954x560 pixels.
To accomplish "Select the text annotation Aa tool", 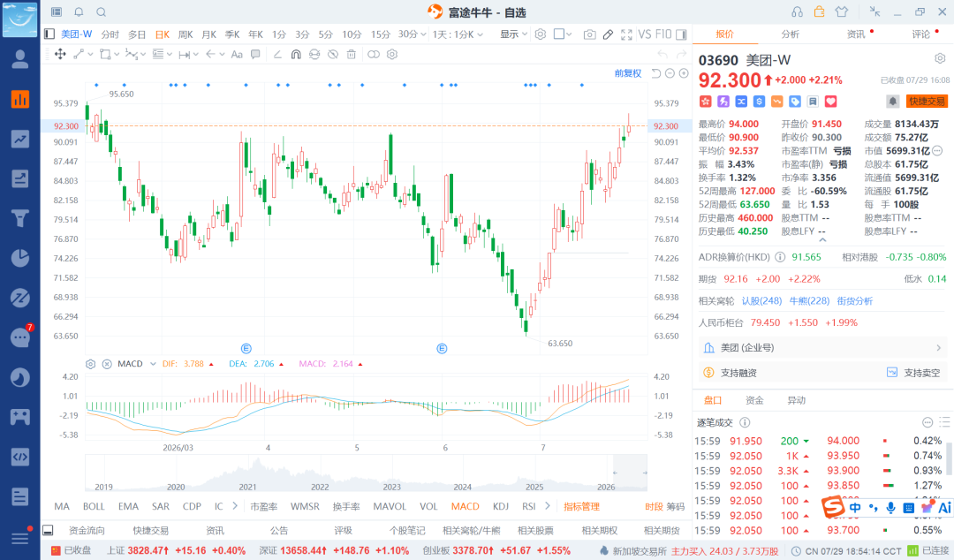I will coord(237,54).
